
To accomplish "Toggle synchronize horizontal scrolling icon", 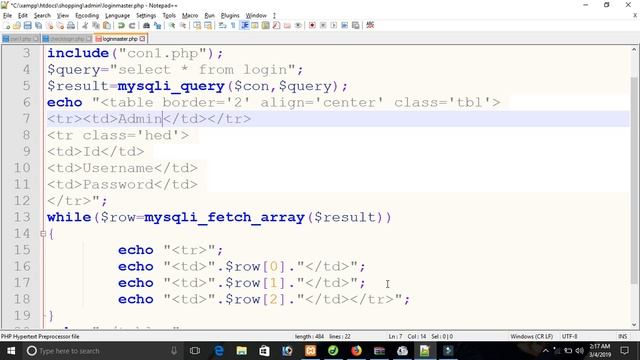I will coord(208,25).
